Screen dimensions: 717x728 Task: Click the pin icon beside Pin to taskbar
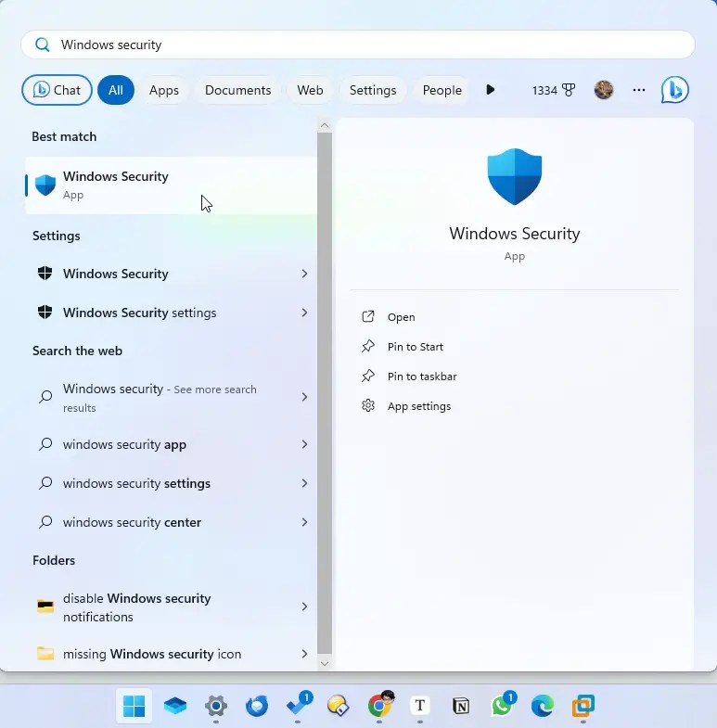(368, 377)
